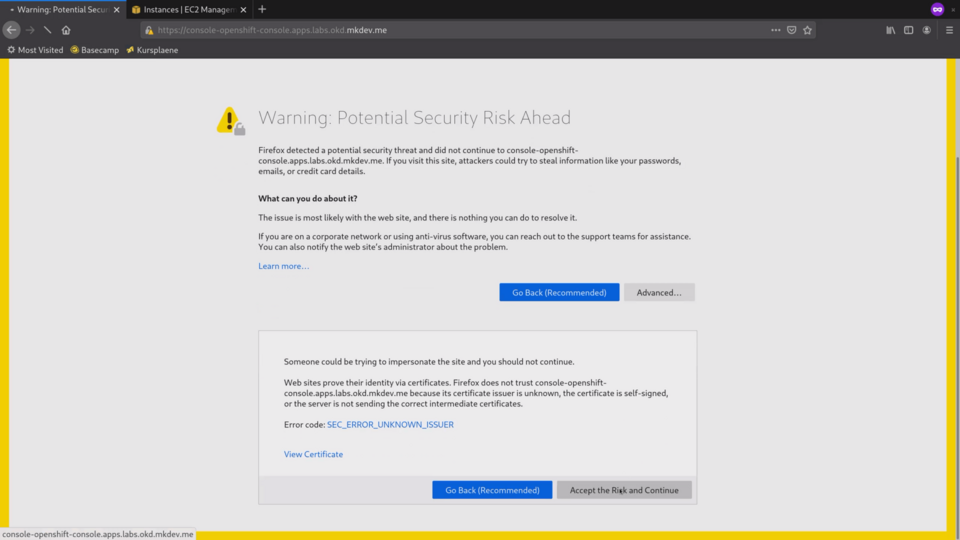
Task: Open the Kursplaene bookmark
Action: click(152, 50)
